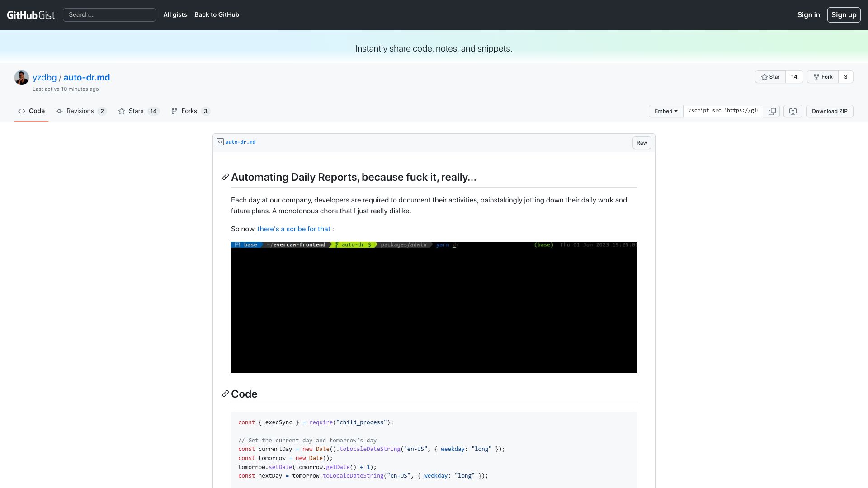Viewport: 868px width, 488px height.
Task: Click the comment "Get the current day and tomorrow's day"
Action: coord(307,440)
